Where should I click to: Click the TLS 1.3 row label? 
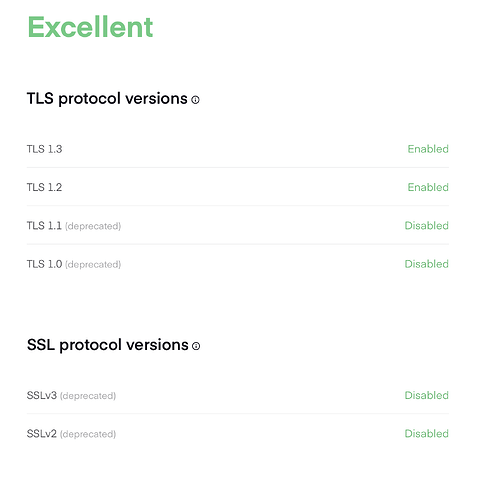pyautogui.click(x=44, y=149)
